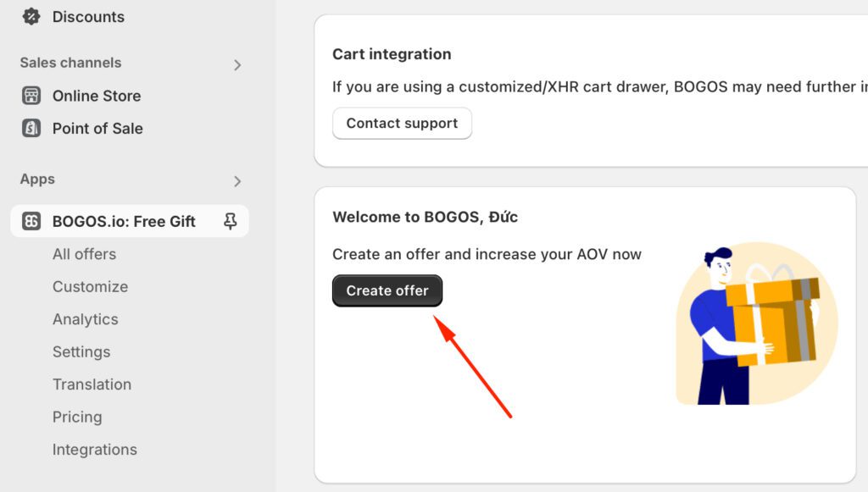868x492 pixels.
Task: Click the Apps header label
Action: click(x=37, y=179)
